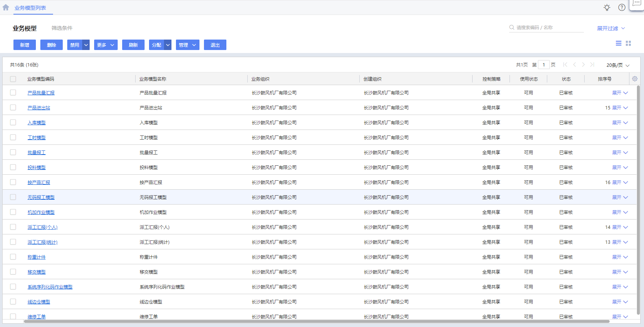This screenshot has height=327, width=644.
Task: Open column settings gear icon
Action: [635, 79]
